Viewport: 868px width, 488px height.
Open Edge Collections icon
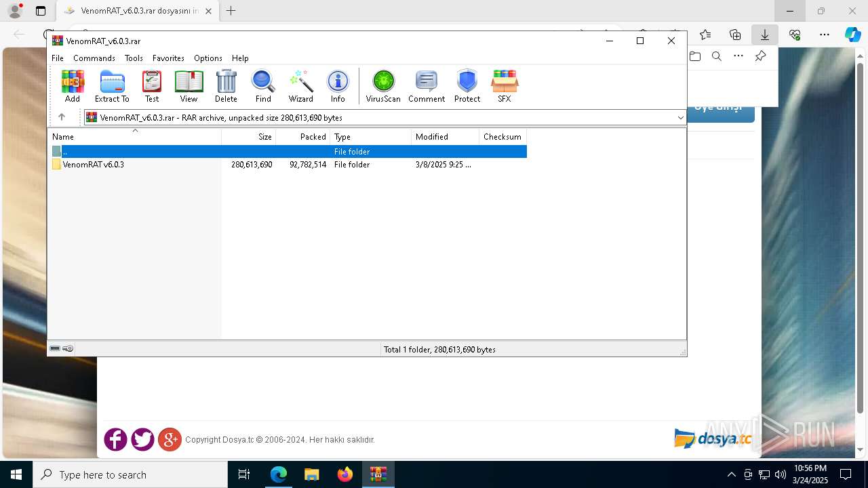(735, 35)
